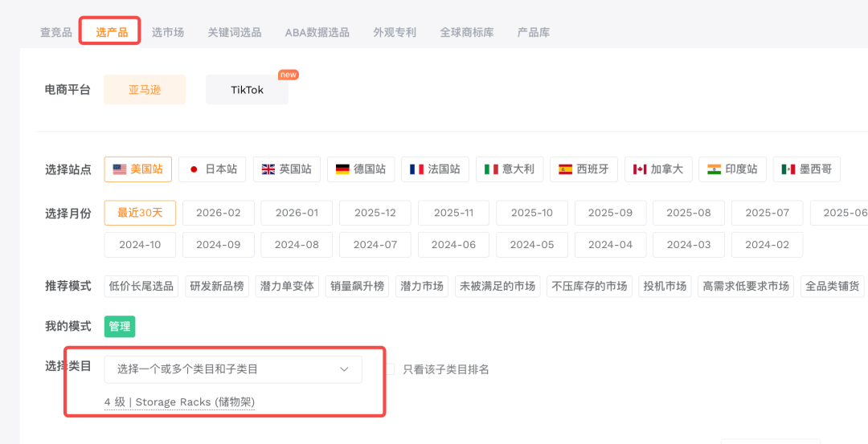Choose the 英国站 site
Image resolution: width=868 pixels, height=444 pixels.
[287, 169]
